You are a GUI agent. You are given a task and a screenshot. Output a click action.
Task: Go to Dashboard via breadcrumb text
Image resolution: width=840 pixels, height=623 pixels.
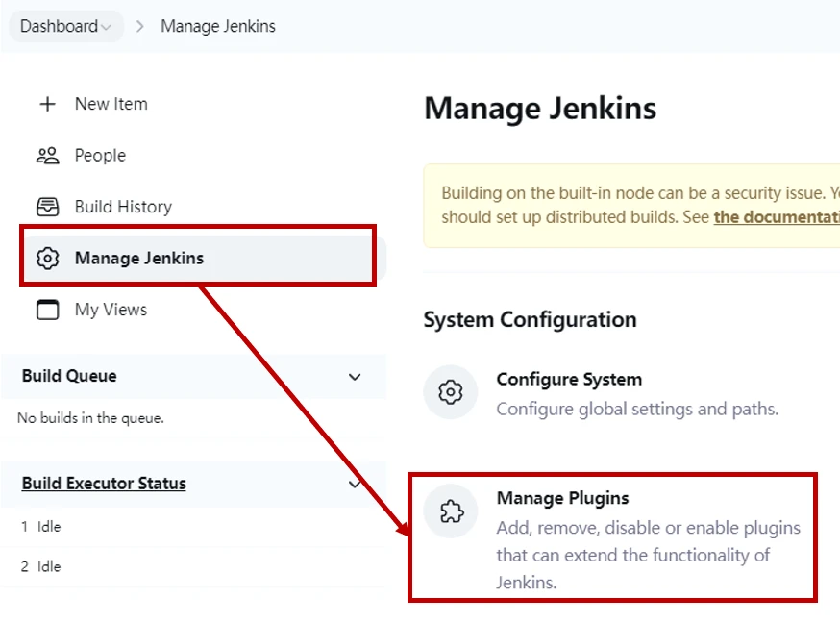tap(59, 26)
